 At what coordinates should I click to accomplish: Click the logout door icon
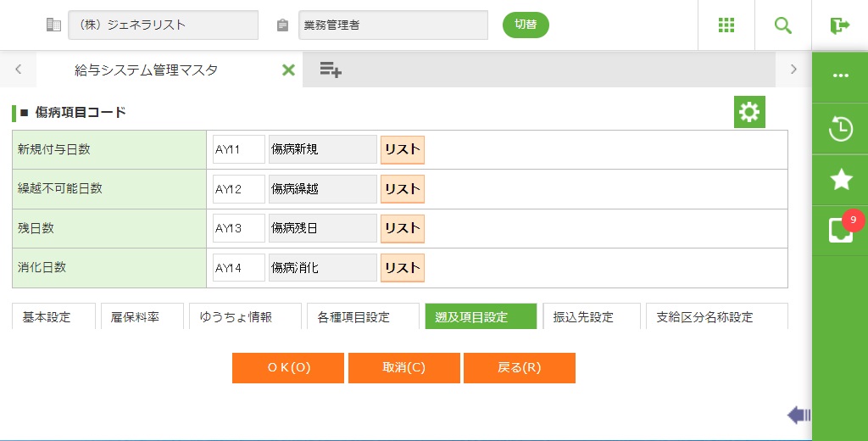click(x=840, y=25)
